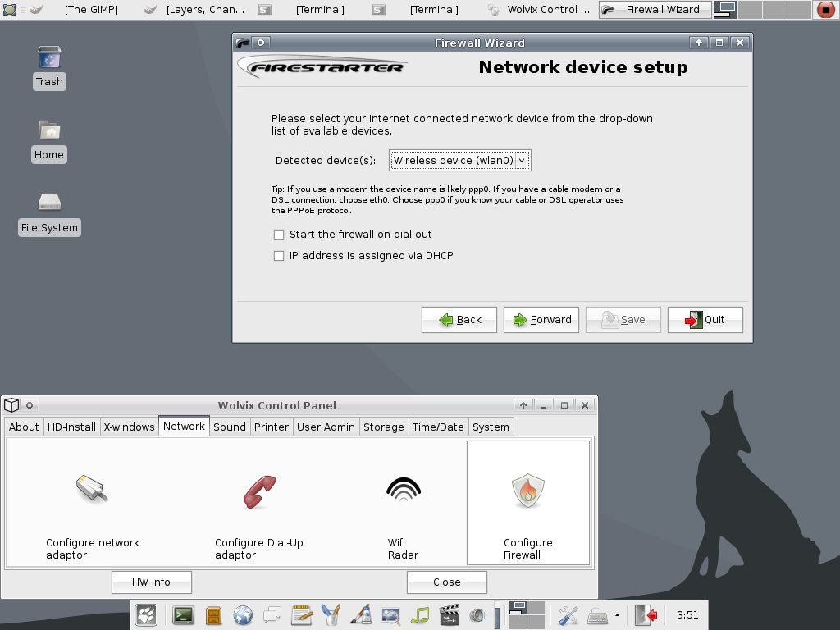The width and height of the screenshot is (840, 630).
Task: Check IP address is assigned via DHCP
Action: pos(279,256)
